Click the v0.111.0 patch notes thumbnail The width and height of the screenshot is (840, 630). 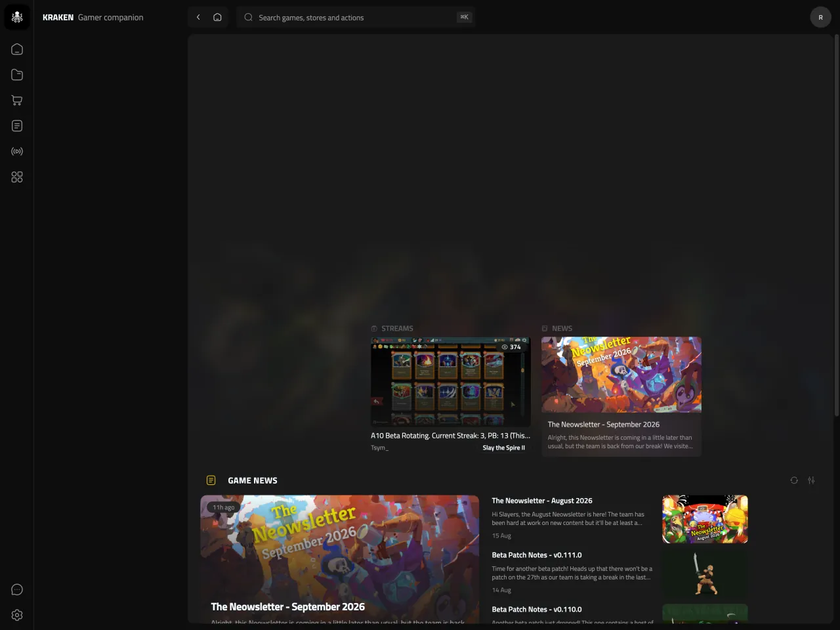coord(705,574)
